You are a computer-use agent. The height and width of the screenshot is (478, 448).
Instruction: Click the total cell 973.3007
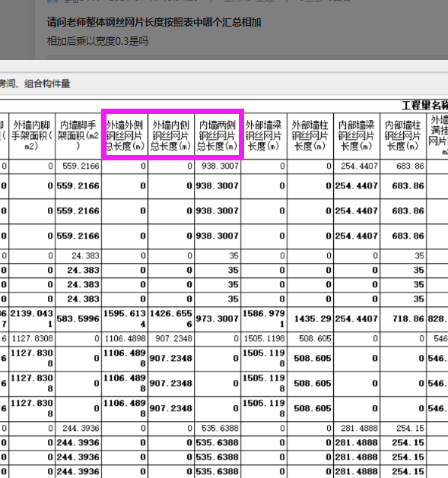pos(218,319)
